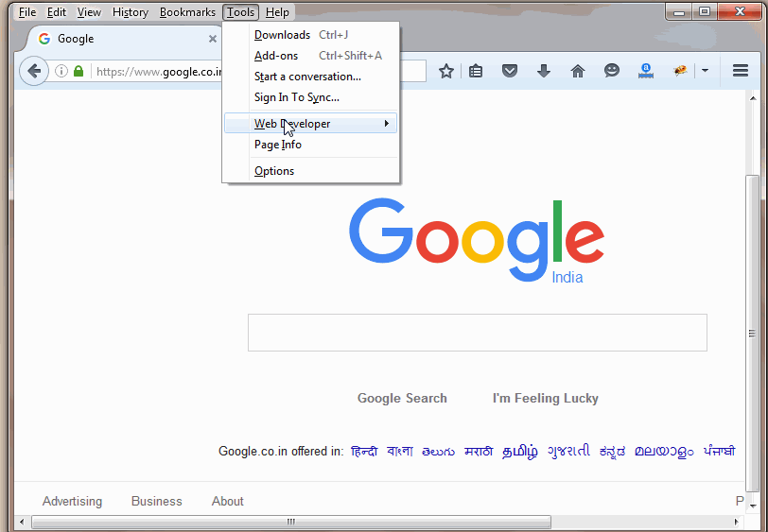This screenshot has width=768, height=532.
Task: Open the Bookmarks menu
Action: [x=187, y=12]
